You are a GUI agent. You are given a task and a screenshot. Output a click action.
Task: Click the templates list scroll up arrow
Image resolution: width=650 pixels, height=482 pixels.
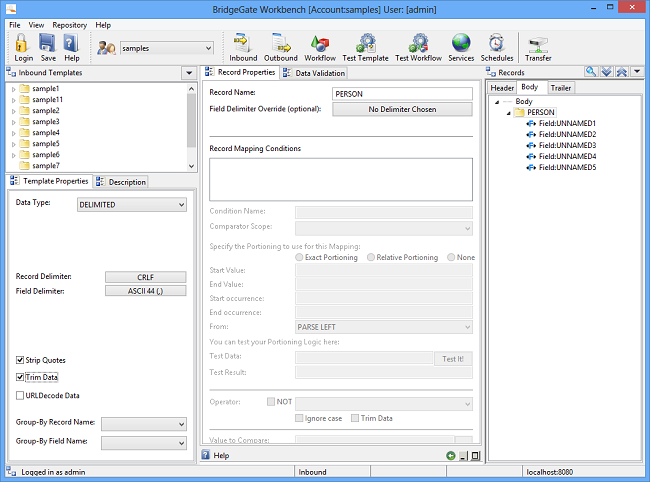pos(191,89)
